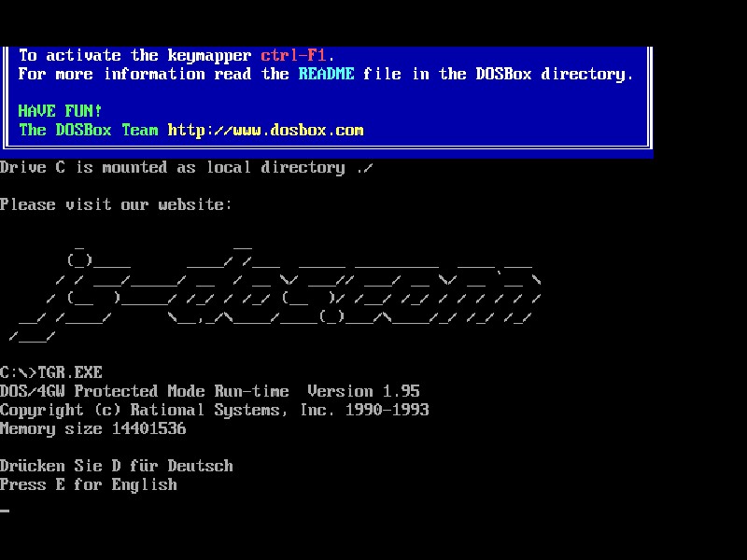Click 'For more information read the' text
The height and width of the screenshot is (560, 747).
[153, 74]
